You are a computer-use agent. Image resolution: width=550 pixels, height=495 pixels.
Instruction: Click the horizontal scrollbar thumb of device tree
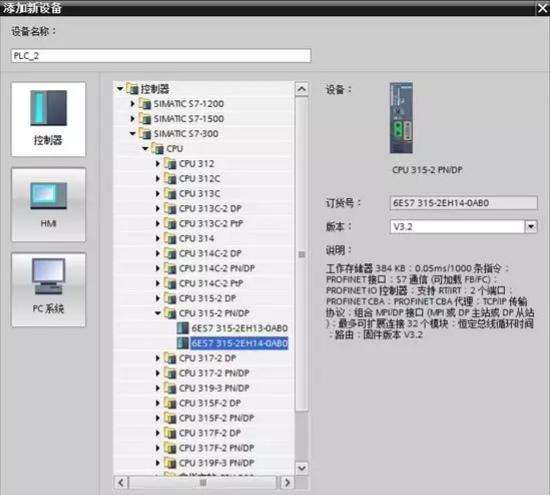[x=203, y=483]
